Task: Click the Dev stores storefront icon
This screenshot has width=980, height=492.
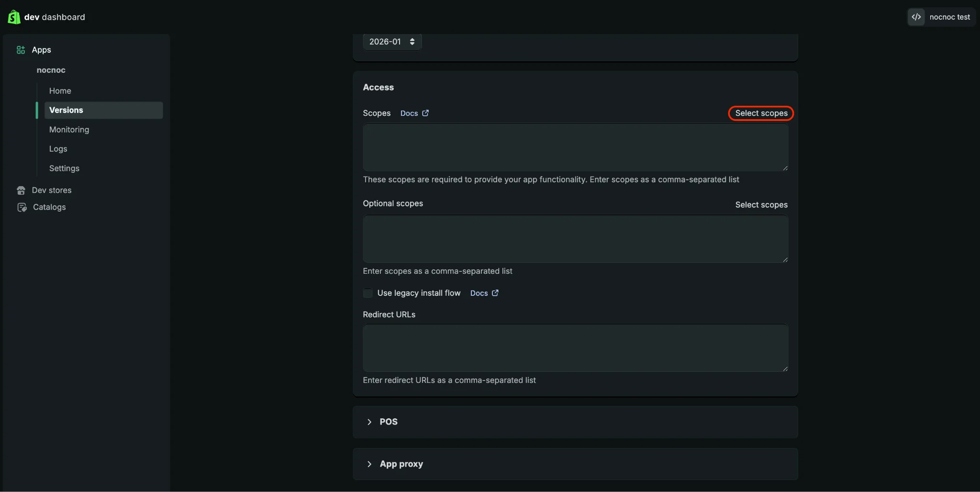Action: pos(21,190)
